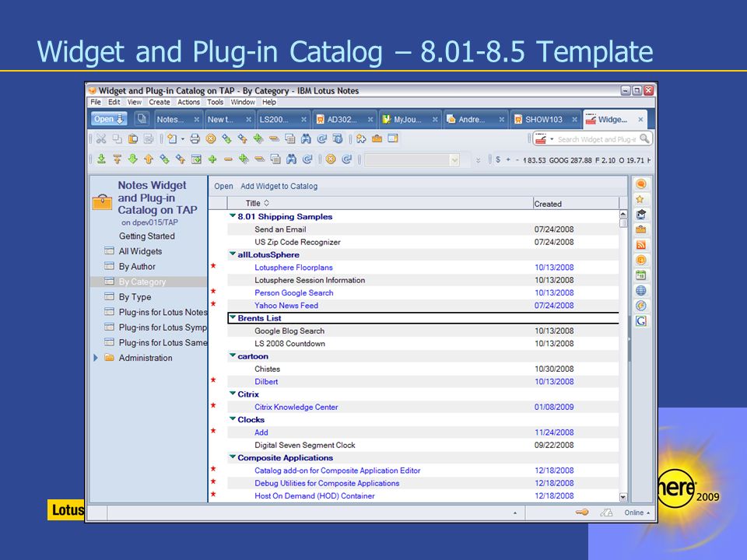Click the lightning bolt circle sidebar icon
The width and height of the screenshot is (747, 560).
[640, 306]
